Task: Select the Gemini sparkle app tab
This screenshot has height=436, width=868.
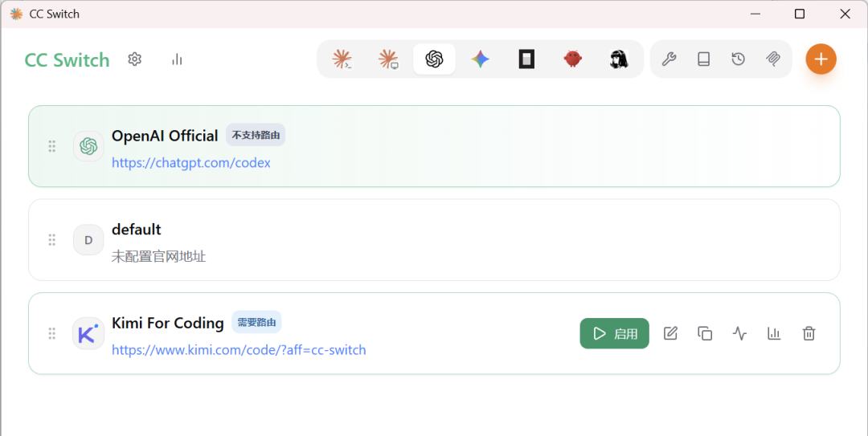Action: [480, 59]
